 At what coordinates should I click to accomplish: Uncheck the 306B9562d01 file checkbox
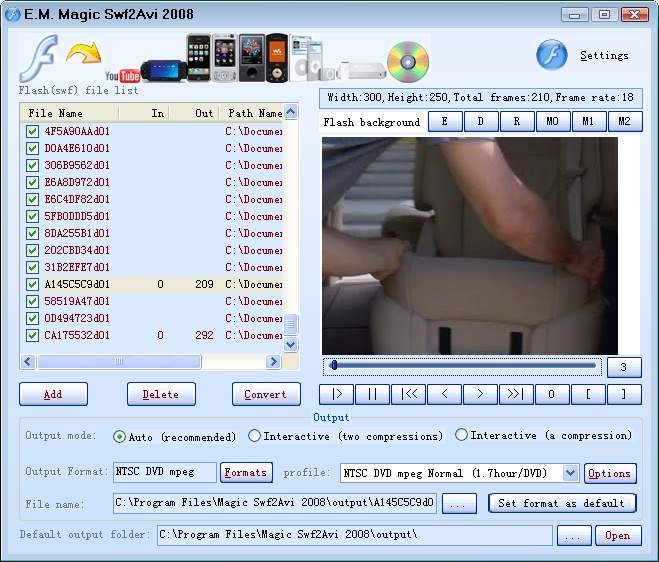coord(32,165)
